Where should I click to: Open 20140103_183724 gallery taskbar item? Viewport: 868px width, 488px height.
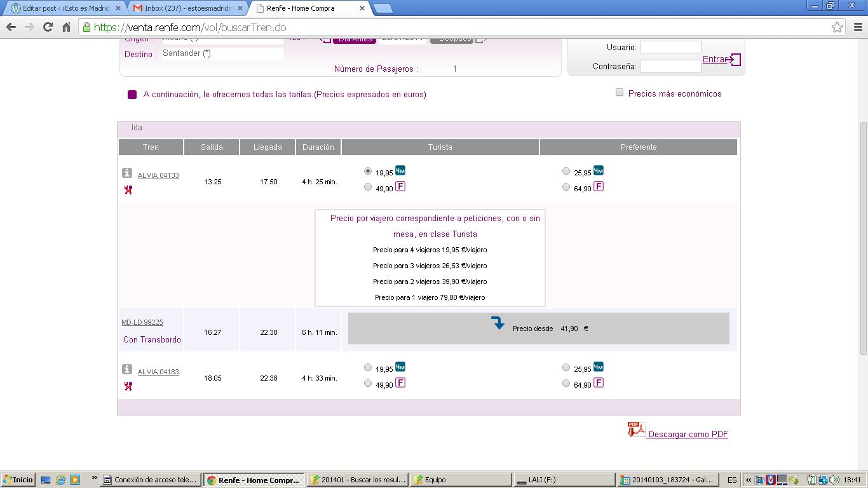[668, 480]
